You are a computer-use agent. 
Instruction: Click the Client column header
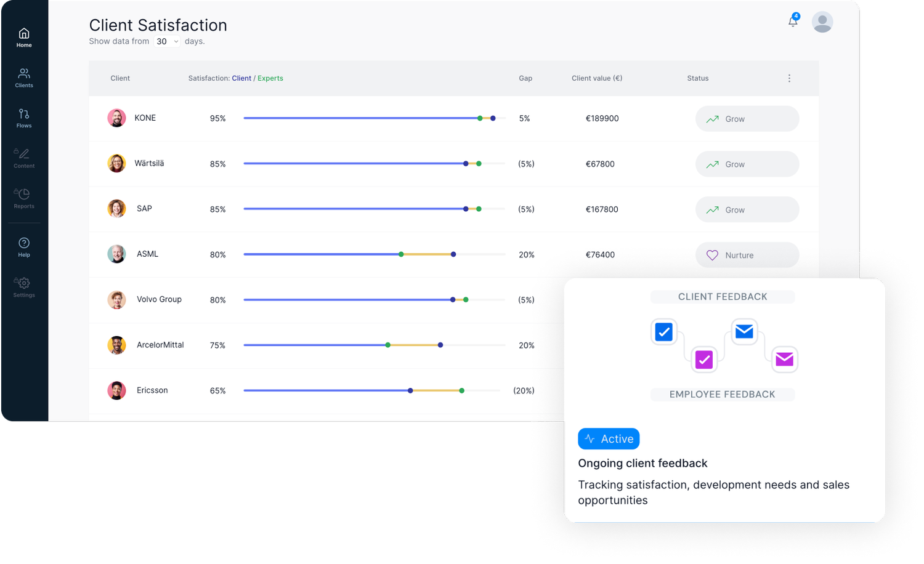click(x=120, y=78)
